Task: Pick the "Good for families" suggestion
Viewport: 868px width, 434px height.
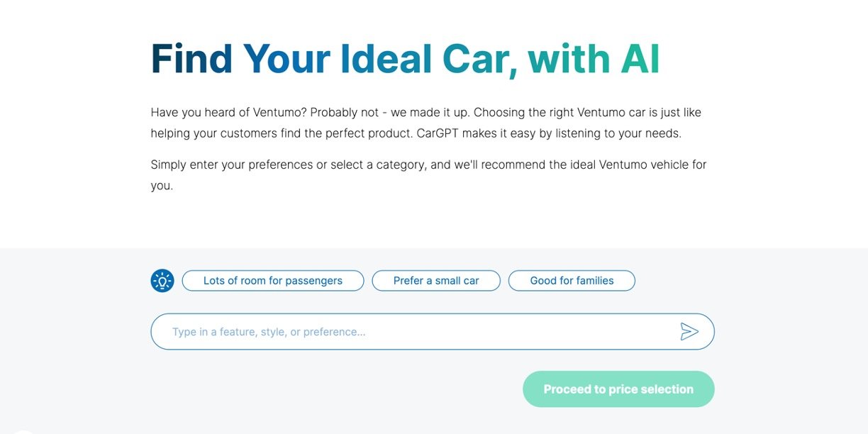Action: (572, 281)
